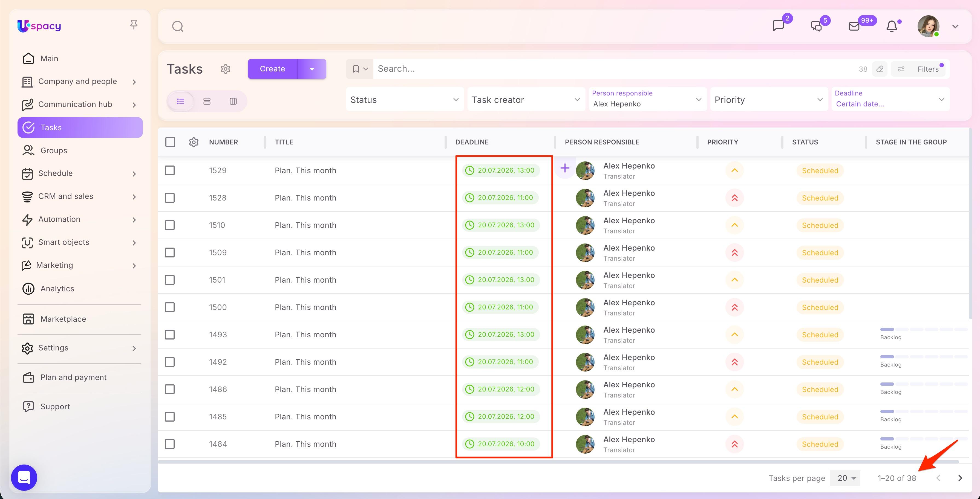This screenshot has width=980, height=499.
Task: Open the Priority filter dropdown
Action: point(769,100)
